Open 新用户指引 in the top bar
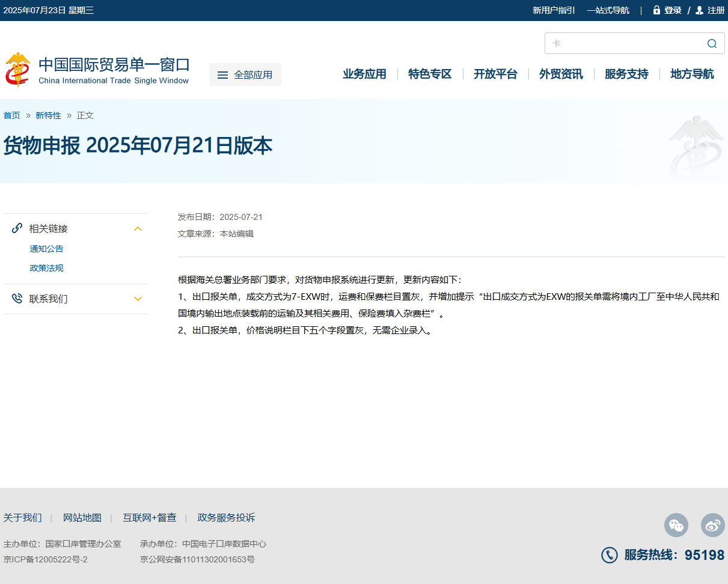 click(552, 10)
